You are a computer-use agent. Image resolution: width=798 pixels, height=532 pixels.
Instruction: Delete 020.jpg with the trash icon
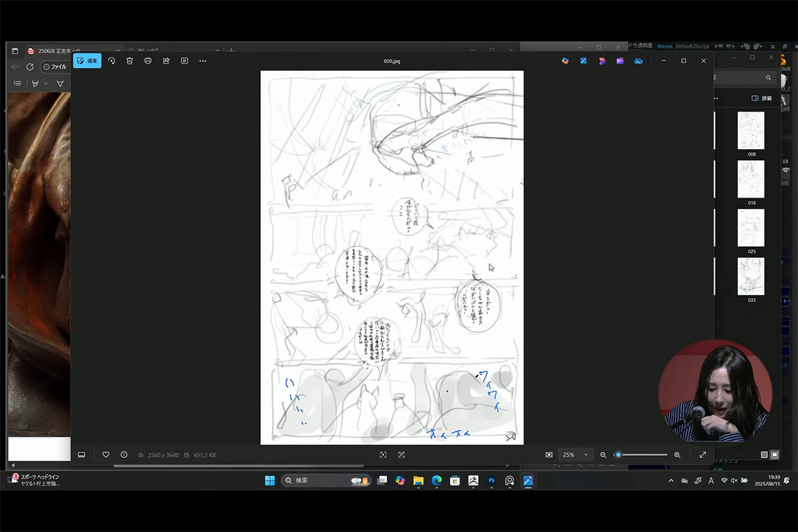pos(129,60)
